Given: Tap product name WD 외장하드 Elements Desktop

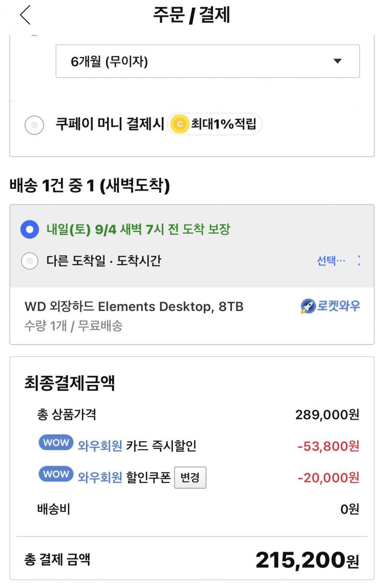Looking at the screenshot, I should click(134, 307).
